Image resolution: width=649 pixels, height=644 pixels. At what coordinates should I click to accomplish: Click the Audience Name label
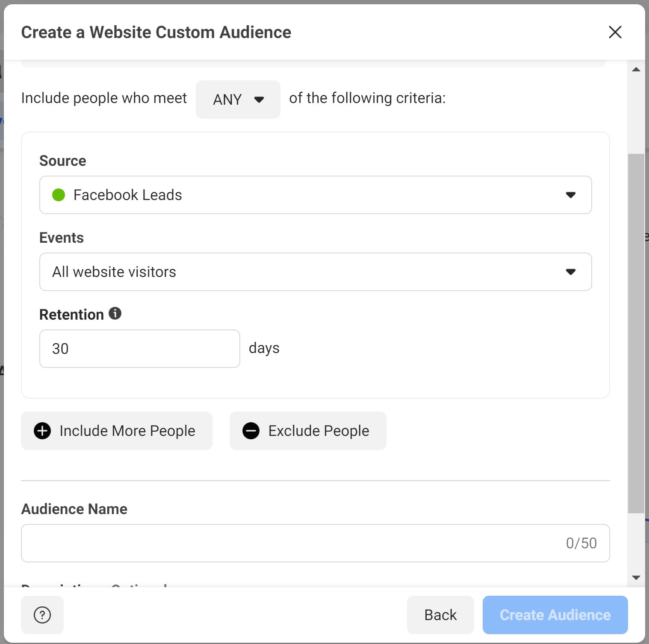[74, 509]
